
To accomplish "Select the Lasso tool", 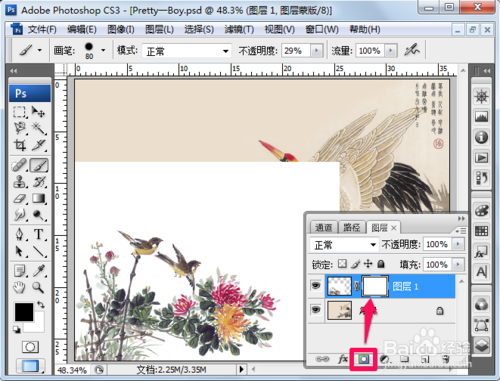I will pyautogui.click(x=20, y=128).
